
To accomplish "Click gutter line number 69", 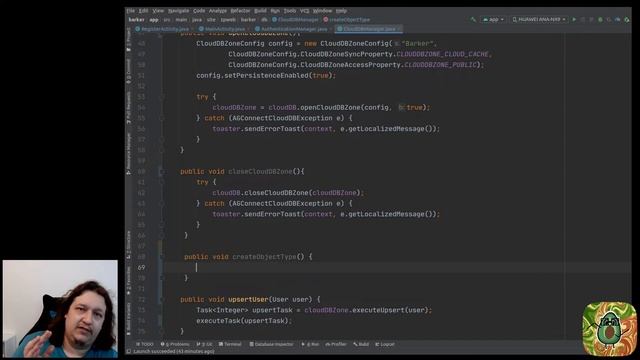I will [x=141, y=267].
